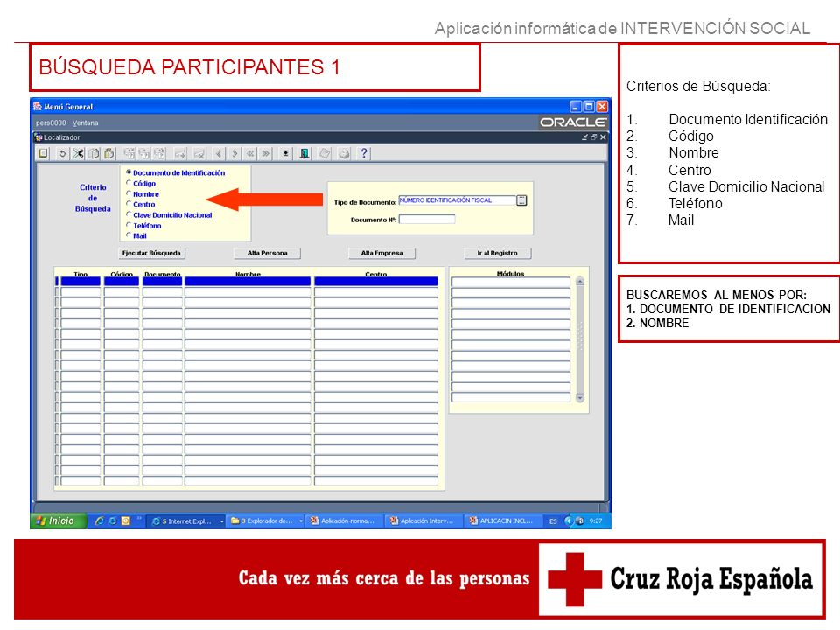The image size is (840, 630).
Task: Go to next record with the single right arrow
Action: [x=234, y=154]
